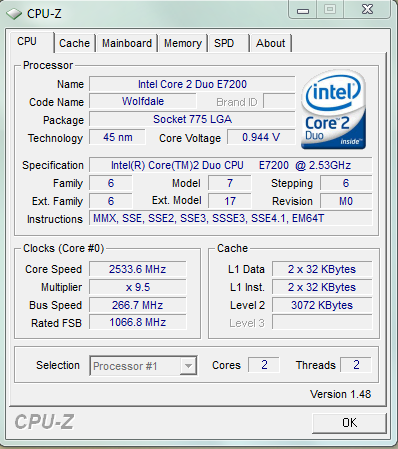
Task: Click the Core Speed value field
Action: pyautogui.click(x=137, y=269)
